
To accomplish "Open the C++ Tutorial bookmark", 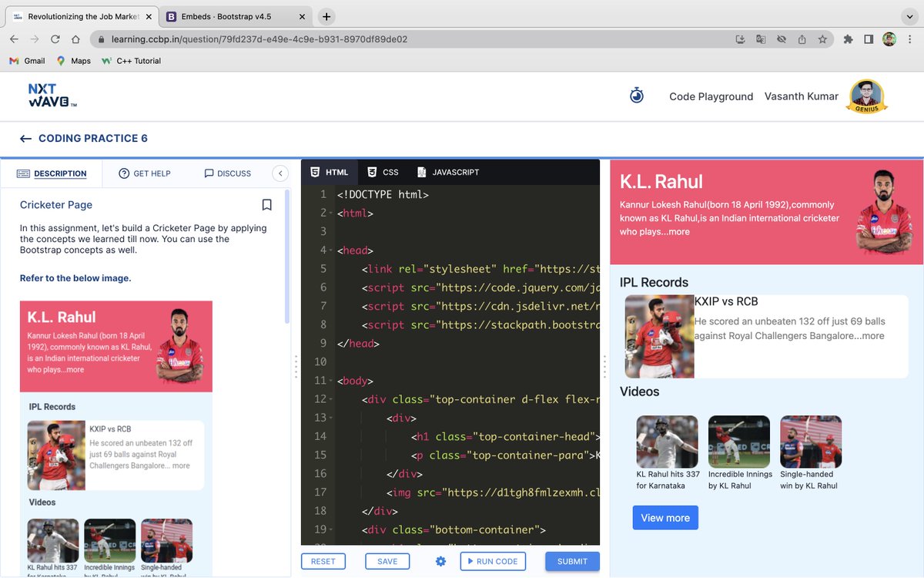I will coord(131,61).
